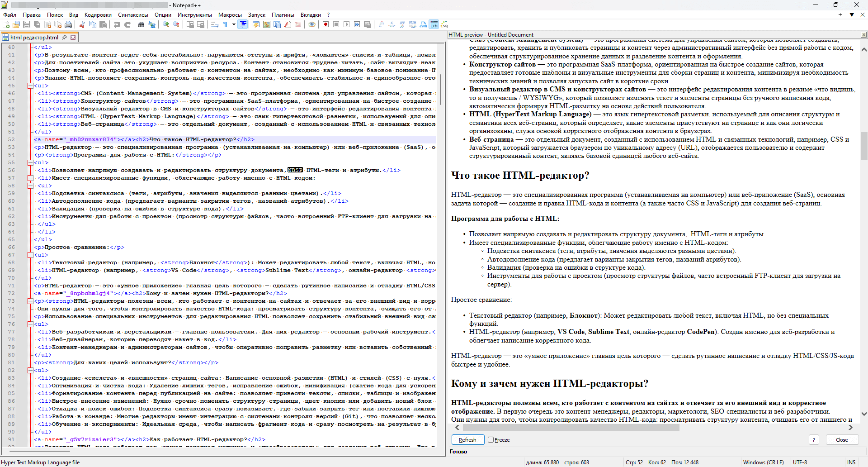Toggle Show All Characters (¶) mode
Image resolution: width=868 pixels, height=467 pixels.
pyautogui.click(x=225, y=24)
